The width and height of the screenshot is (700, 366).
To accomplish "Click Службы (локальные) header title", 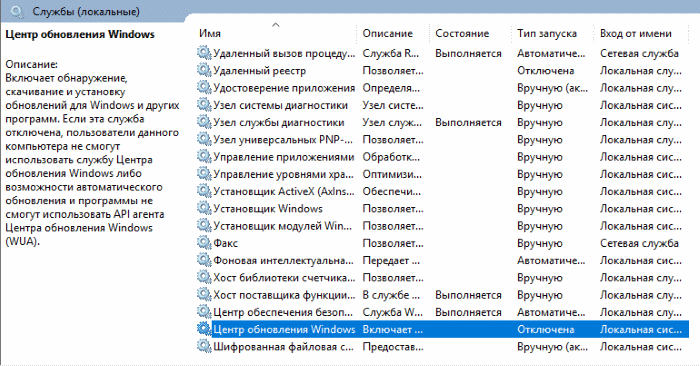I will 86,12.
